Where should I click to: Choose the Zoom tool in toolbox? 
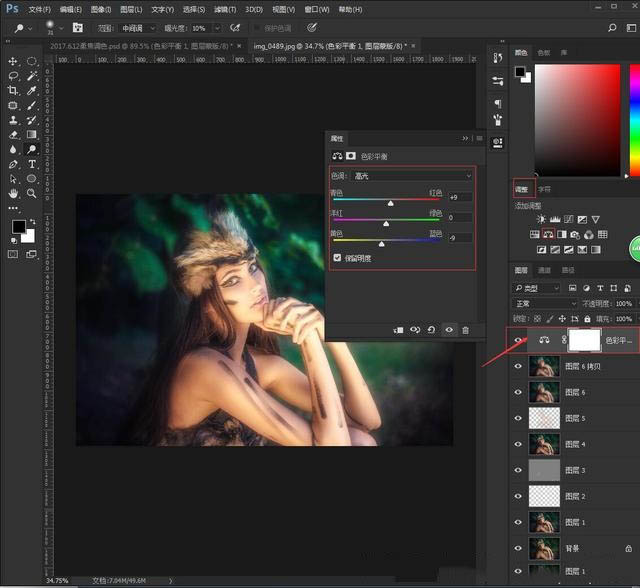coord(32,193)
